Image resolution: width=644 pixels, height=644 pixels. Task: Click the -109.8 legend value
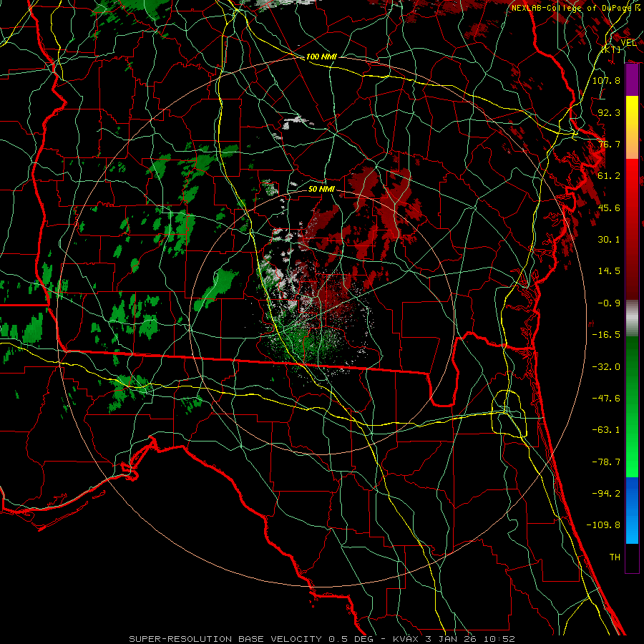point(603,525)
